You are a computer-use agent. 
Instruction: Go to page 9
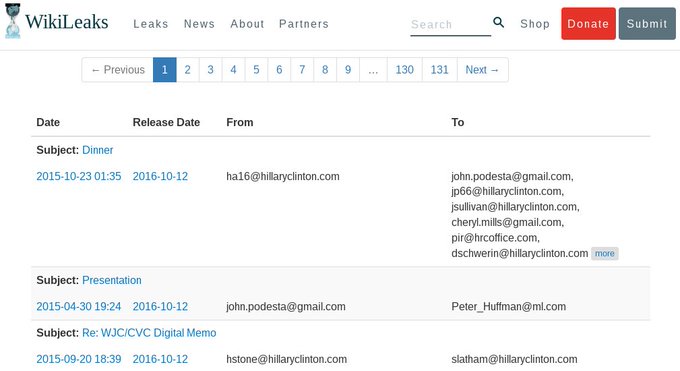(x=348, y=70)
